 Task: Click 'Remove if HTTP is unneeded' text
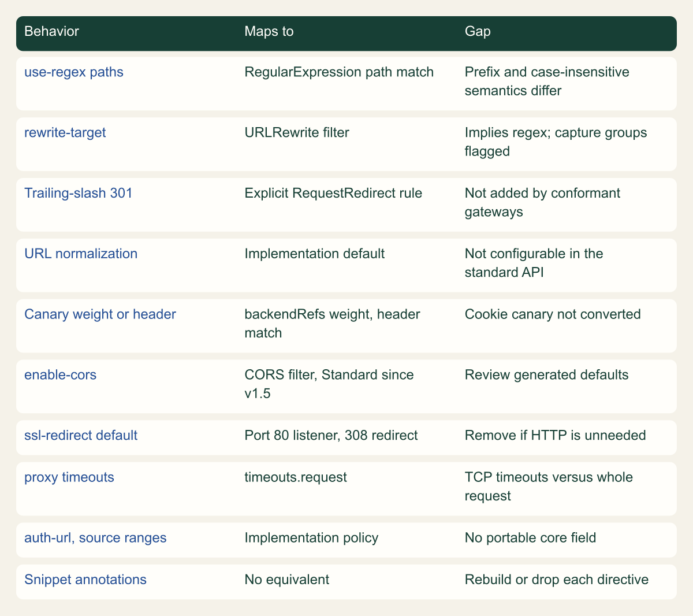click(556, 435)
